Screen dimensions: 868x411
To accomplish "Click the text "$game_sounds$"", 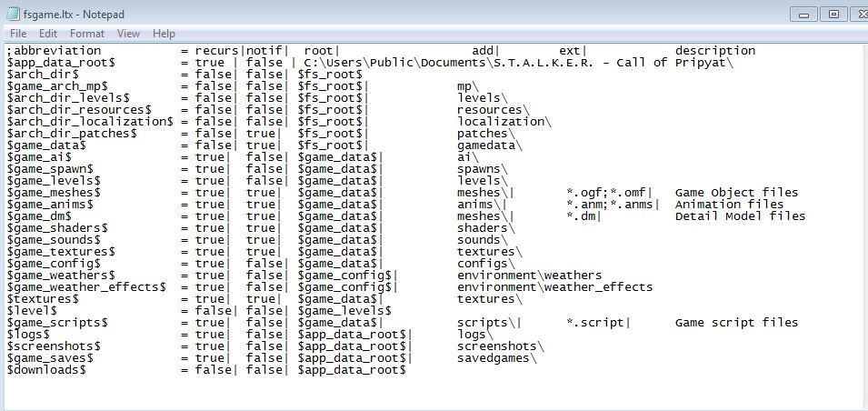I will click(54, 240).
